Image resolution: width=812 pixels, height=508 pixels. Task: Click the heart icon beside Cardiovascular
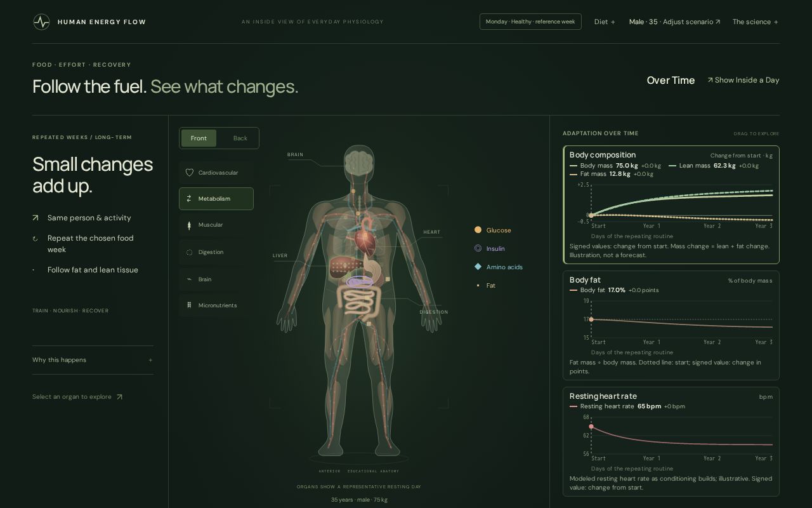pos(189,173)
